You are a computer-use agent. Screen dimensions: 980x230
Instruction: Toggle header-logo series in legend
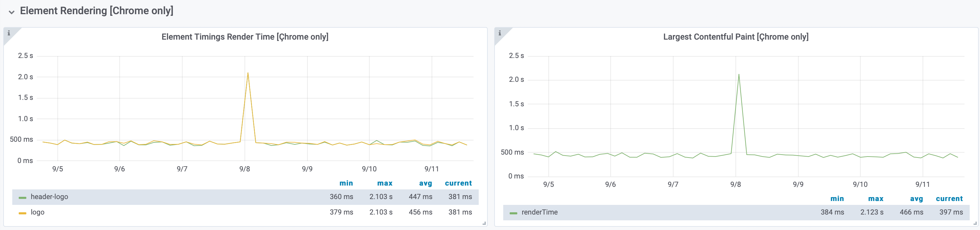coord(49,197)
